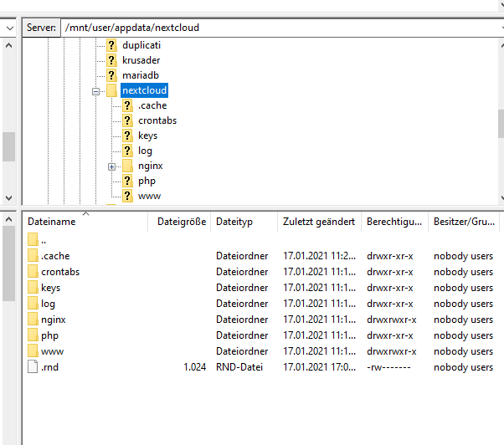Click the nextcloud folder icon in tree

pyautogui.click(x=111, y=90)
